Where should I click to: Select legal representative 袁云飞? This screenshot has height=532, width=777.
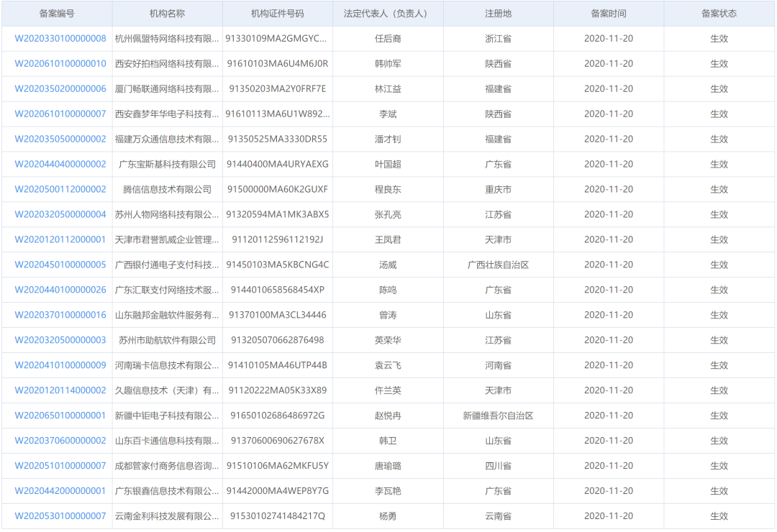click(x=388, y=365)
